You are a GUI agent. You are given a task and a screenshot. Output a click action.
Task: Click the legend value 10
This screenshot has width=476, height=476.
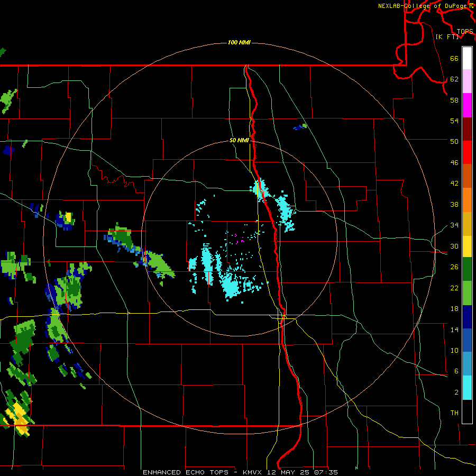[x=454, y=351]
